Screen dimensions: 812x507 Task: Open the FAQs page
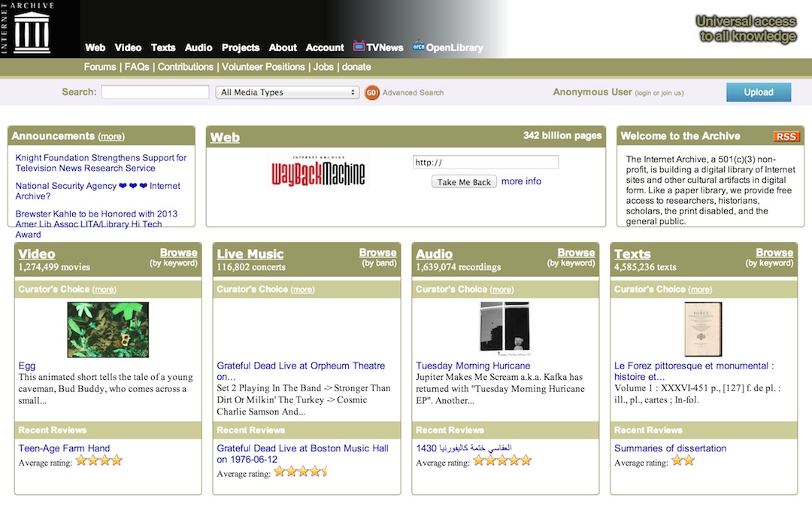tap(137, 67)
